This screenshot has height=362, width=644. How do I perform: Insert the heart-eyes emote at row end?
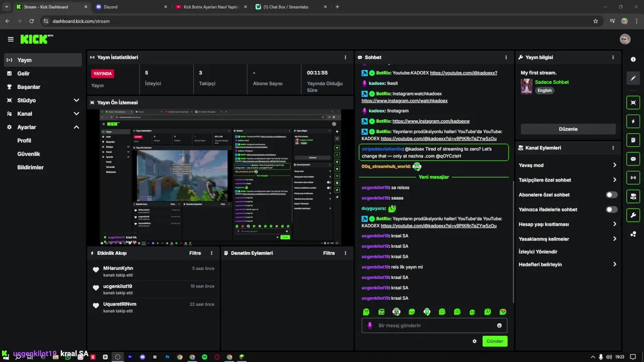pos(503,312)
